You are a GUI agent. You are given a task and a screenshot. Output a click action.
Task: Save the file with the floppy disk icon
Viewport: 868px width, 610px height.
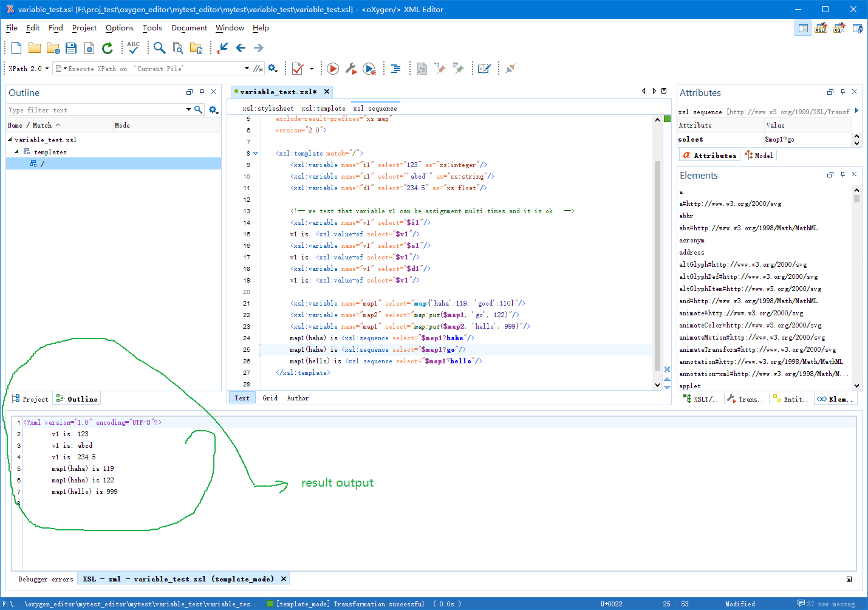(x=71, y=48)
